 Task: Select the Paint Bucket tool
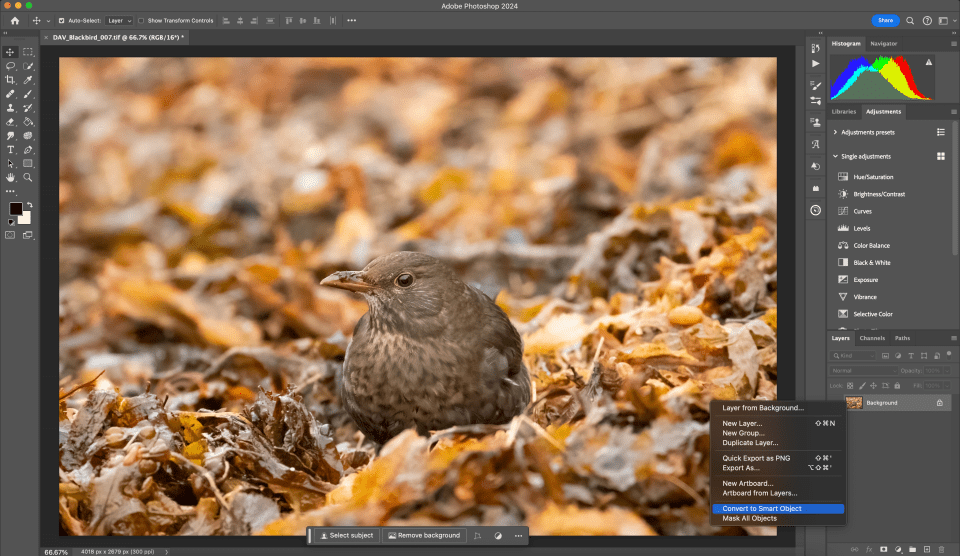[28, 122]
